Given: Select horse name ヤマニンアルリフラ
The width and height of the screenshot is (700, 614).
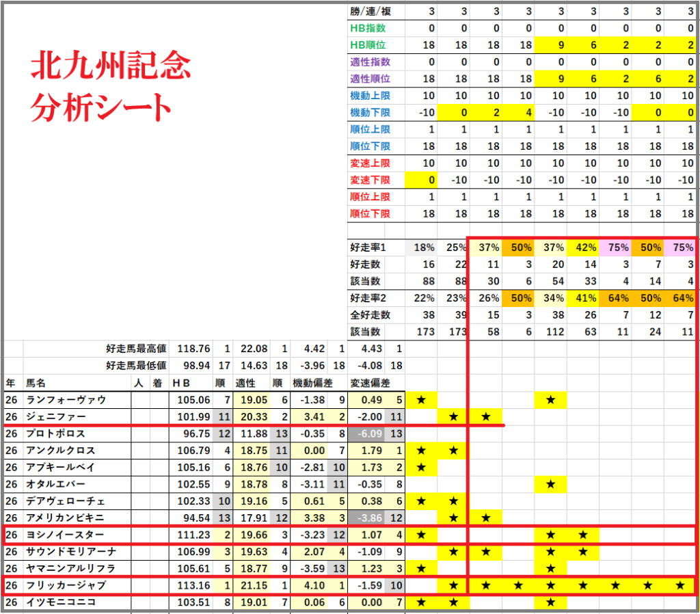Looking at the screenshot, I should [x=70, y=568].
